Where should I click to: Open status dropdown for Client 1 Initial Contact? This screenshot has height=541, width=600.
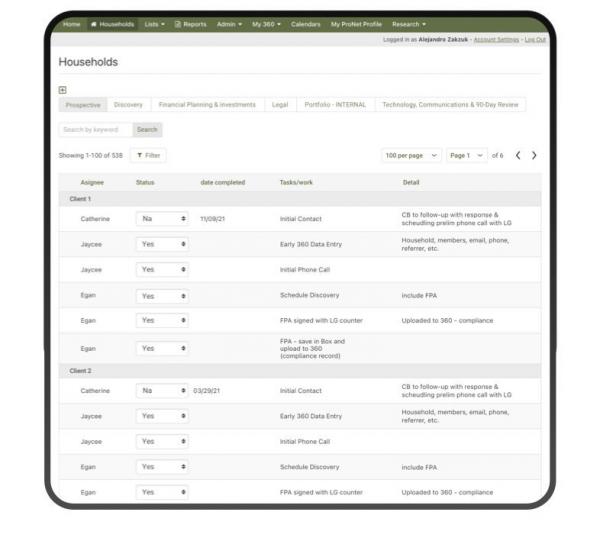(x=162, y=219)
